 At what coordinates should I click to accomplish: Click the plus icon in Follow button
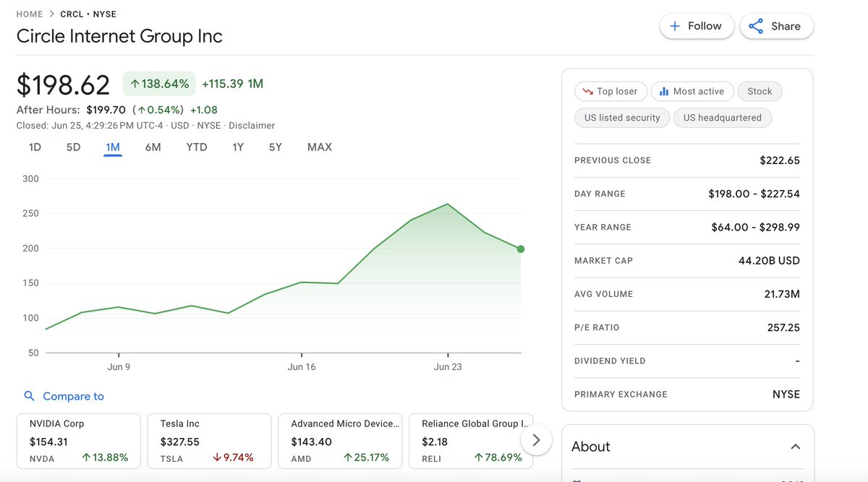(675, 26)
